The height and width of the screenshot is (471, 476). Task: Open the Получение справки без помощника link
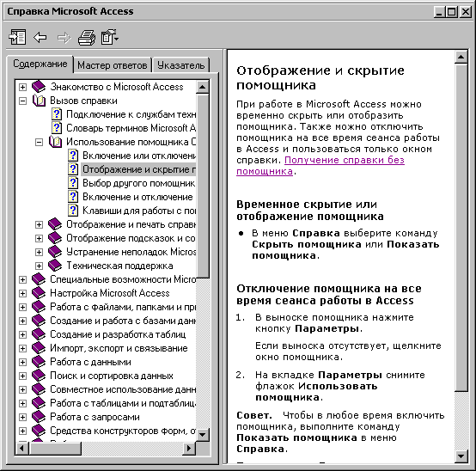pos(320,166)
